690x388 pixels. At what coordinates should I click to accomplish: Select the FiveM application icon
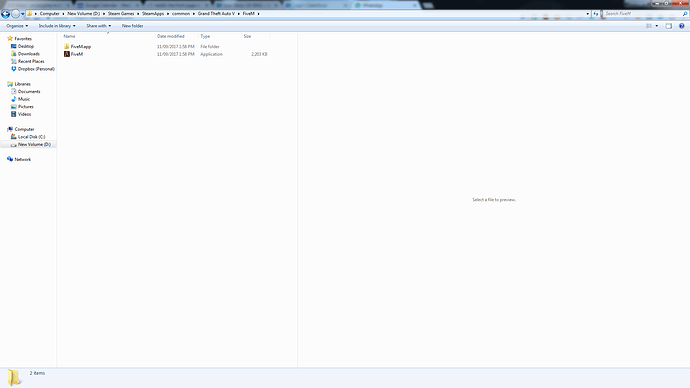click(66, 54)
